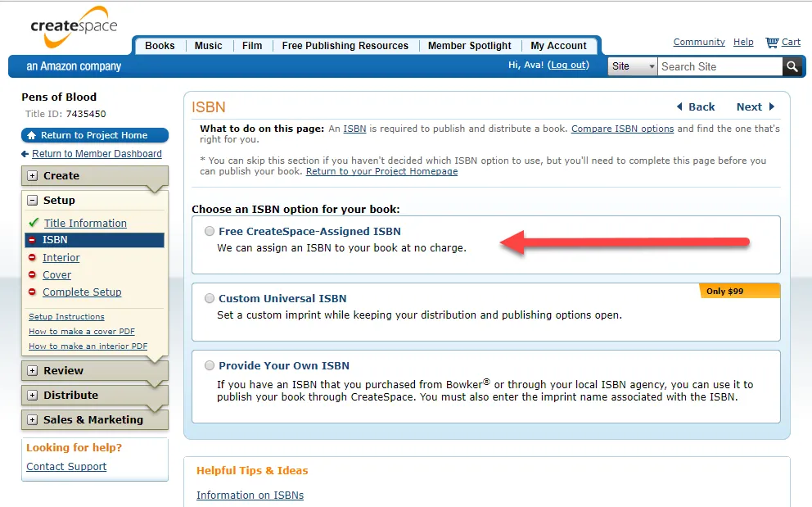Click the Custom Universal ISBN heading text
Viewport: 812px width, 507px height.
click(x=282, y=298)
